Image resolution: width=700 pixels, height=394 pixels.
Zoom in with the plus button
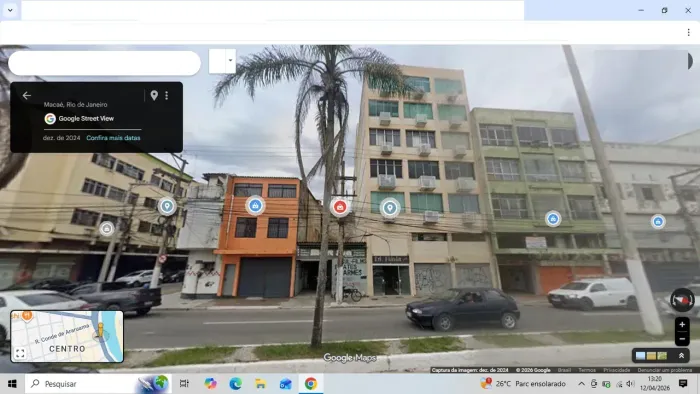[682, 325]
